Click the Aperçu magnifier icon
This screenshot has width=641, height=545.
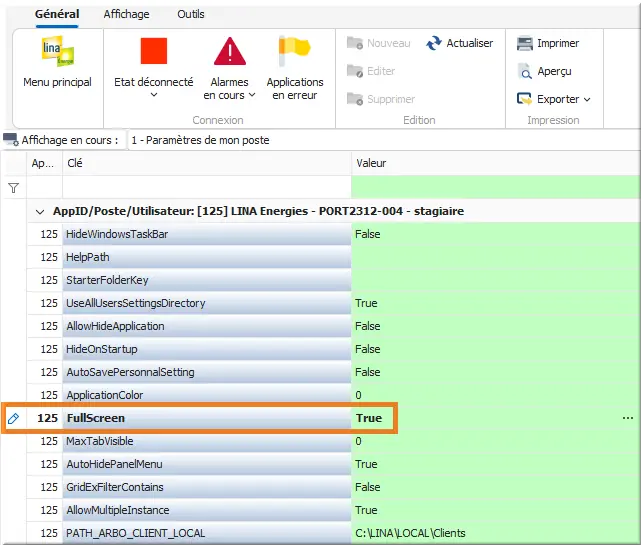tap(525, 71)
